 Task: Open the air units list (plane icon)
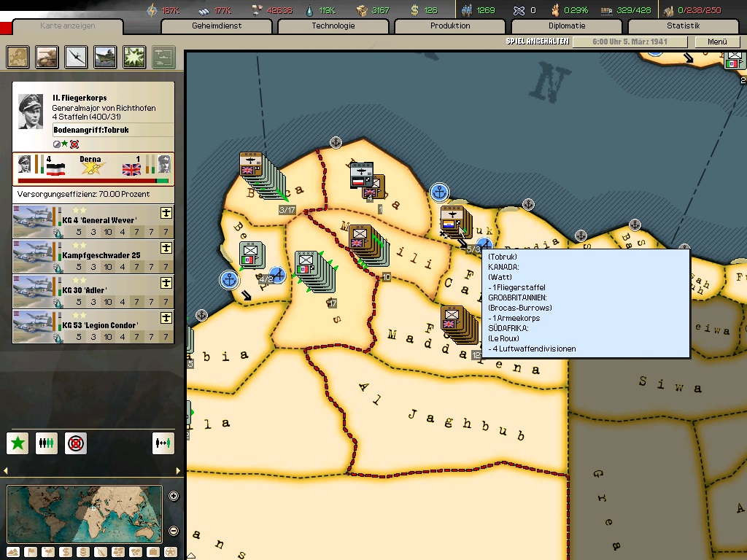[x=76, y=56]
